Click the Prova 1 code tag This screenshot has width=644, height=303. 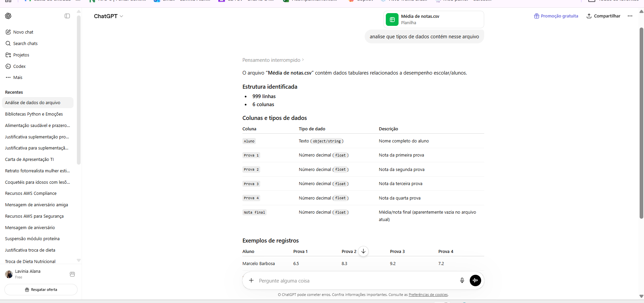pyautogui.click(x=251, y=155)
